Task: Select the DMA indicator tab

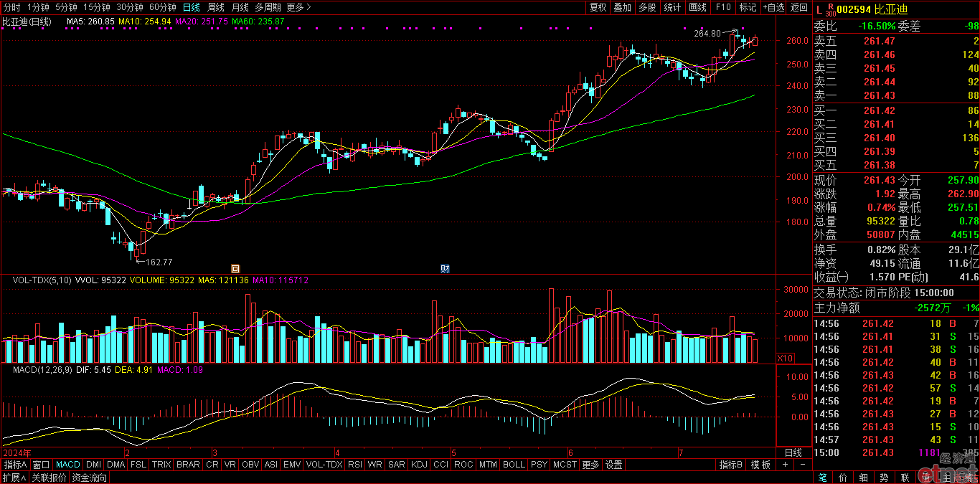Action: (x=116, y=465)
